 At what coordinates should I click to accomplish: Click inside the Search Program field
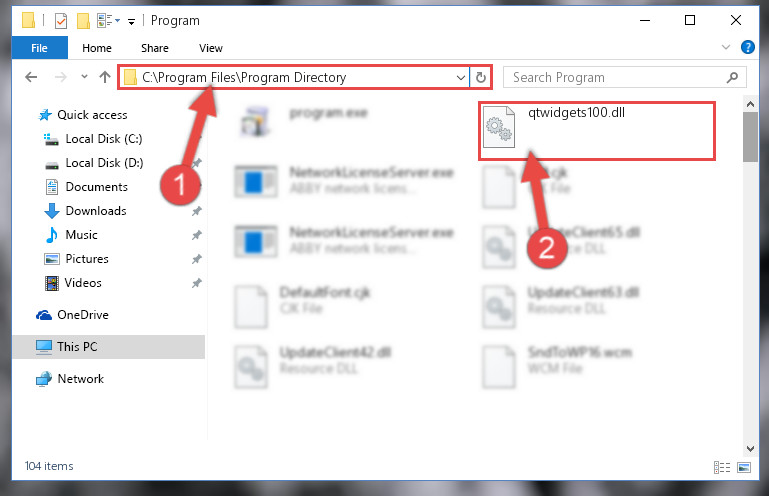(x=615, y=78)
